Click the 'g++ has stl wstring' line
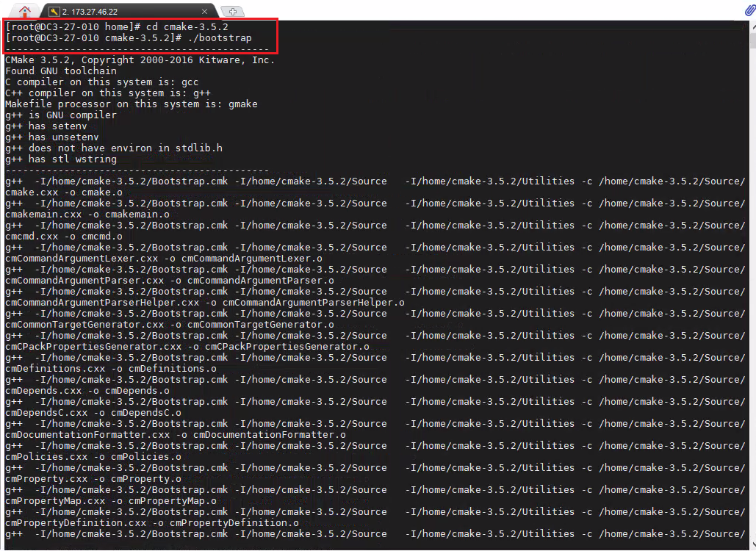The image size is (756, 551). [61, 159]
